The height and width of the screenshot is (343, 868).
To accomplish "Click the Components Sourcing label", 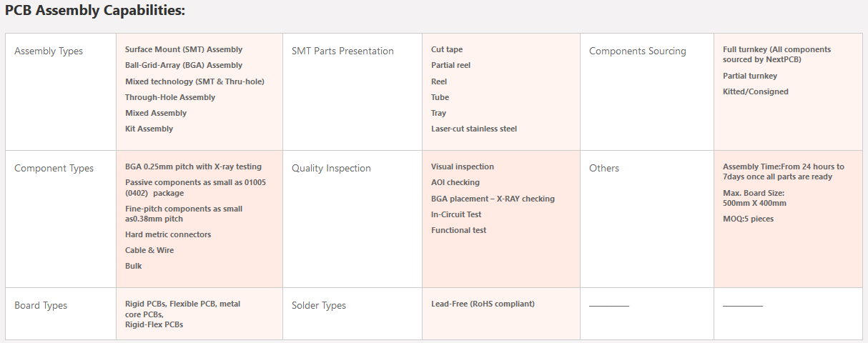I will (638, 51).
